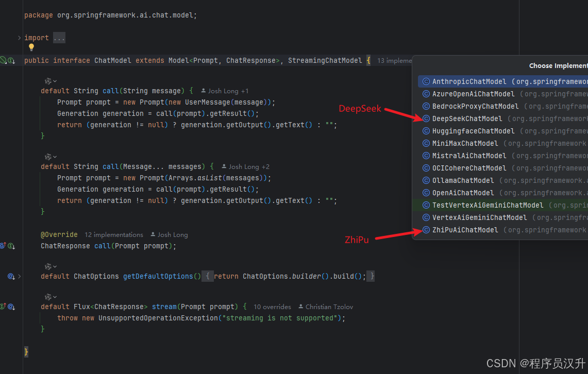
Task: Click Flux<ChatResponse> return type
Action: click(x=111, y=307)
